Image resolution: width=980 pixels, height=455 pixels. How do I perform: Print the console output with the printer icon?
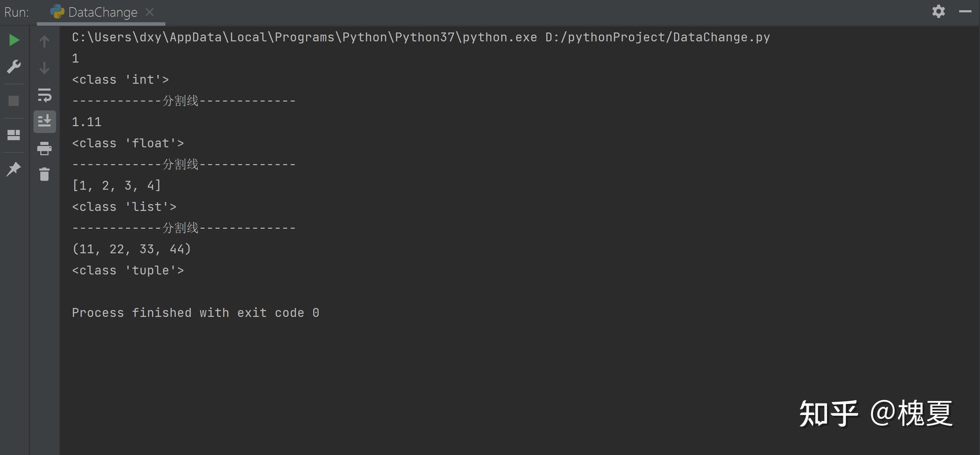pos(44,148)
